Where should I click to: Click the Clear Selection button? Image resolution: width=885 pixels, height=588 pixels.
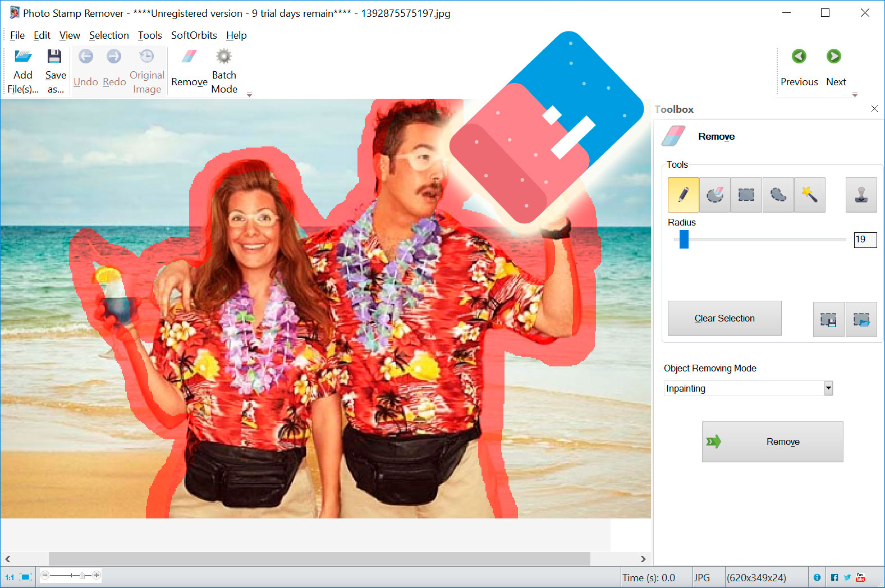724,319
